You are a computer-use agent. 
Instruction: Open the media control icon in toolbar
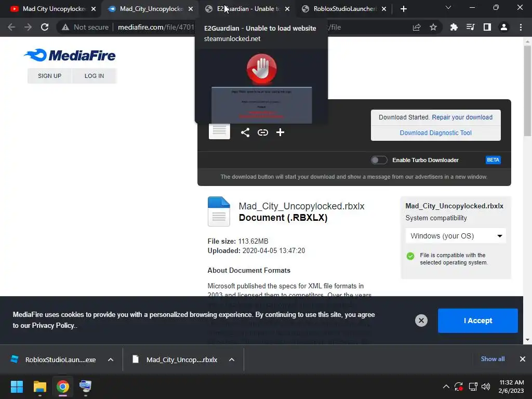click(x=470, y=27)
